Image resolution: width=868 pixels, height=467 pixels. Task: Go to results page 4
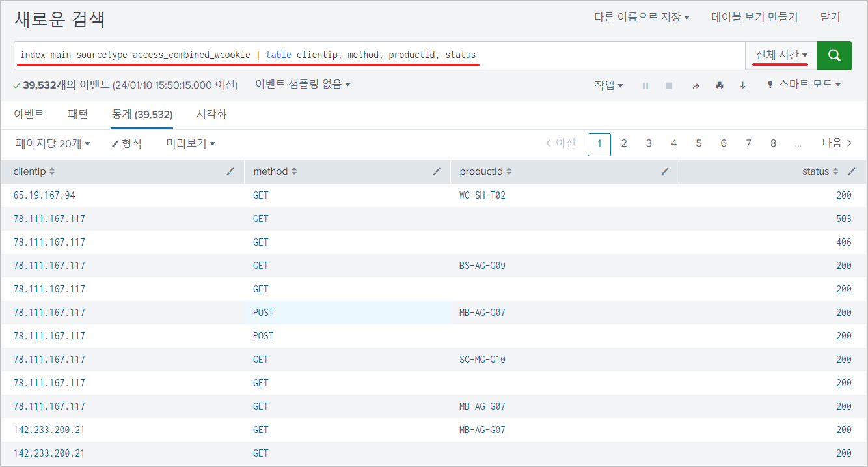674,143
